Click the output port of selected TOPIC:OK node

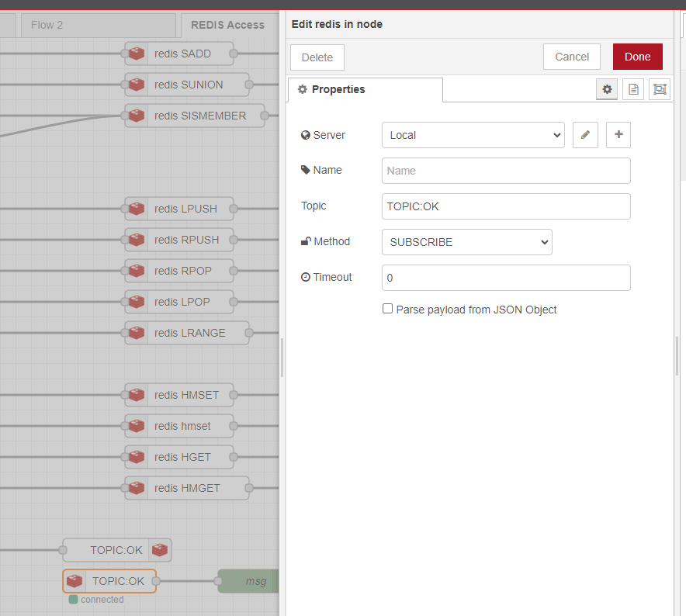[156, 581]
